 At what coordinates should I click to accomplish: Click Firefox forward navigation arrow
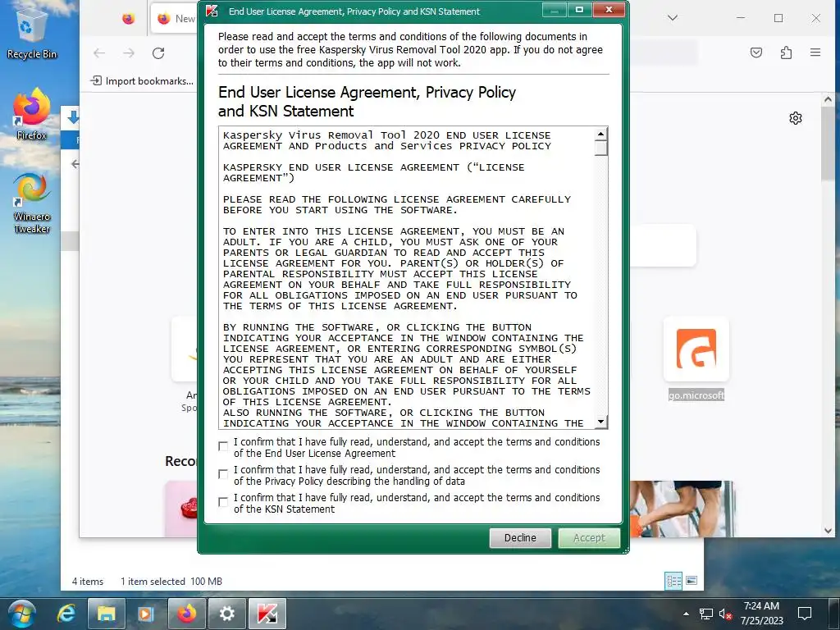pyautogui.click(x=129, y=53)
